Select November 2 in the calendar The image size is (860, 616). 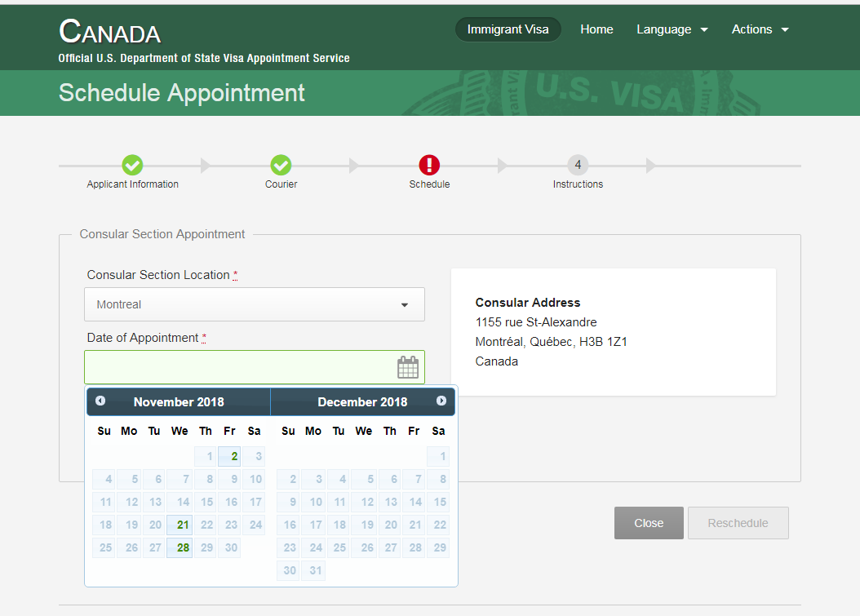click(x=229, y=456)
